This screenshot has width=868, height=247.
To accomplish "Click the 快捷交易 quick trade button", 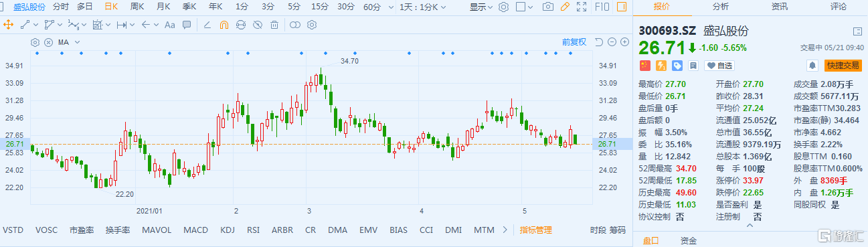I will click(x=843, y=66).
